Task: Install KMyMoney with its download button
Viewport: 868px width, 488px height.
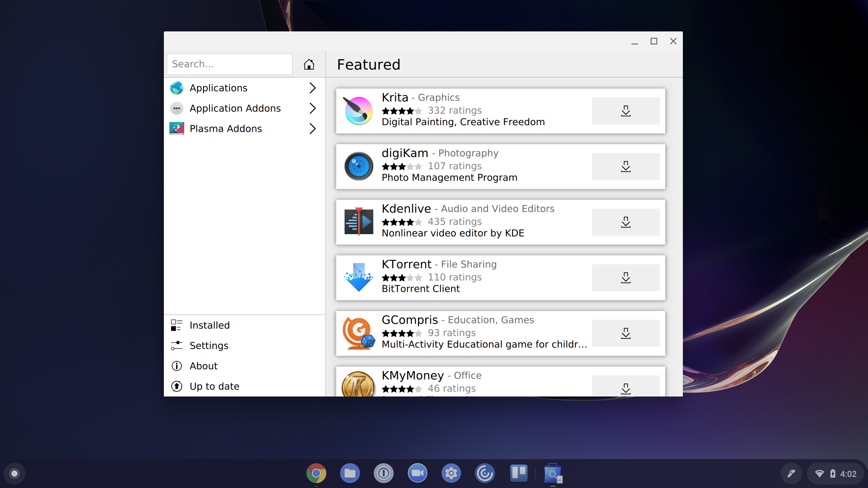Action: [625, 386]
